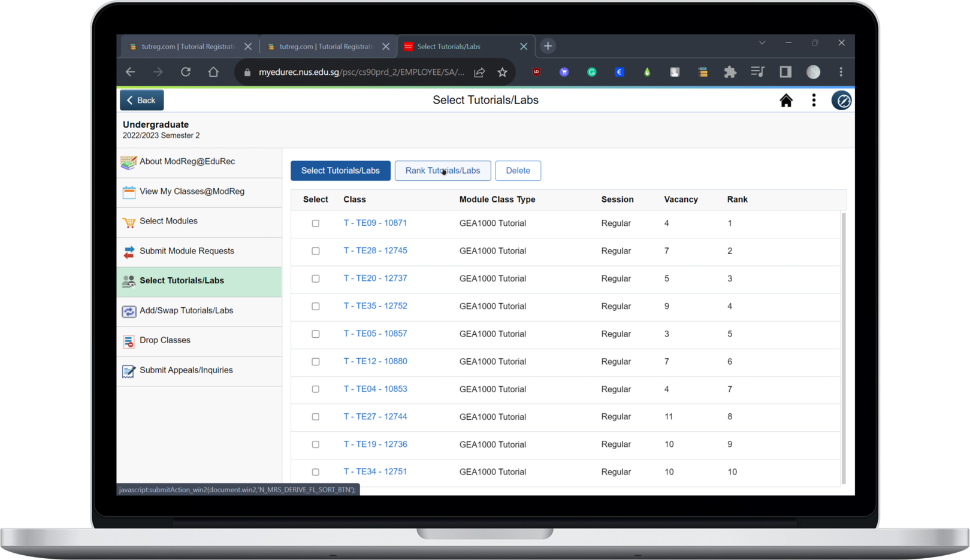Tick the checkbox for T - TE09 - 10871
Screen dimensions: 970x560
(x=316, y=223)
